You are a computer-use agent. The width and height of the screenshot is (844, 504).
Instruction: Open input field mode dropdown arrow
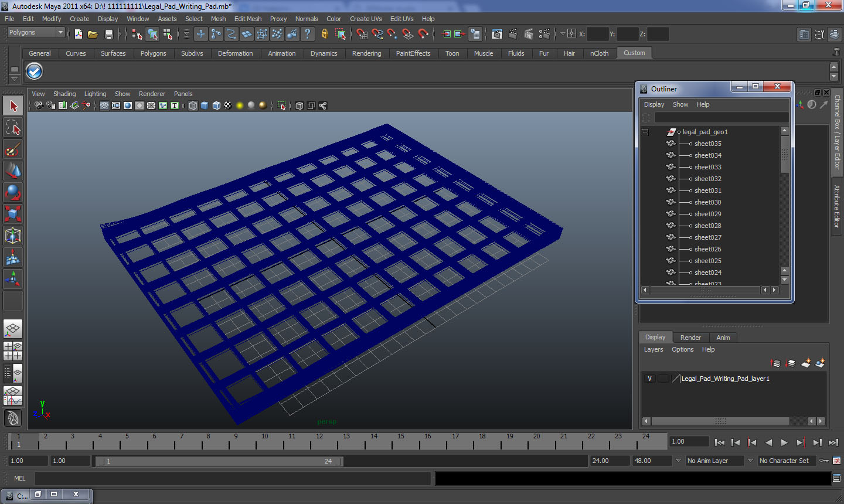tap(563, 34)
